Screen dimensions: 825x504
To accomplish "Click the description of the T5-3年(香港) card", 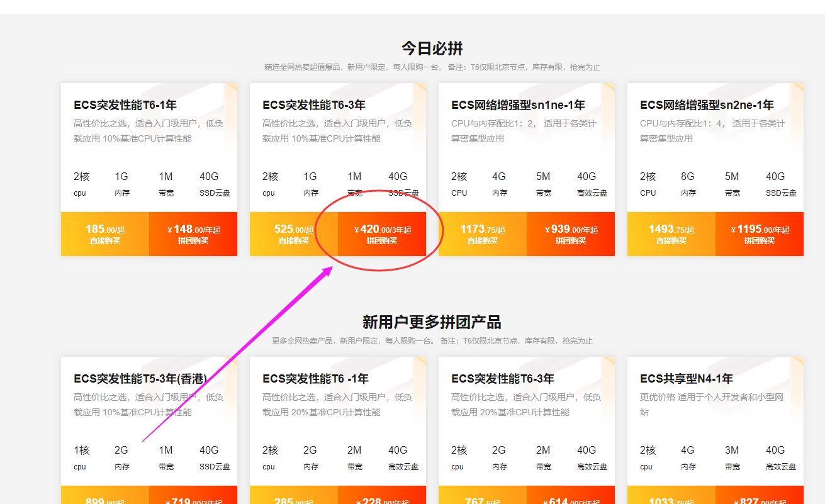I will pyautogui.click(x=149, y=405).
